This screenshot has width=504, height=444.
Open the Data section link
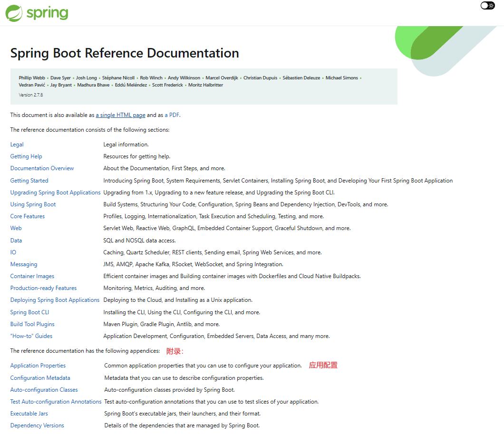(x=16, y=241)
